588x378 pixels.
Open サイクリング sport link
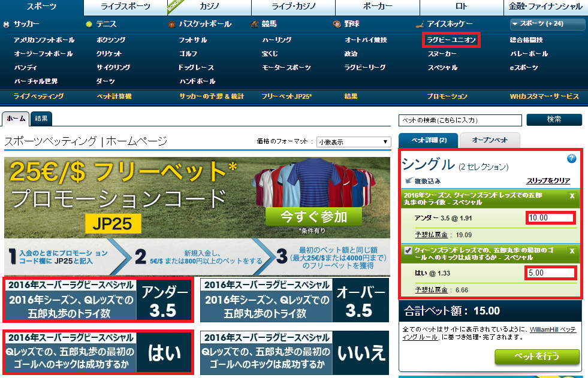pos(113,68)
